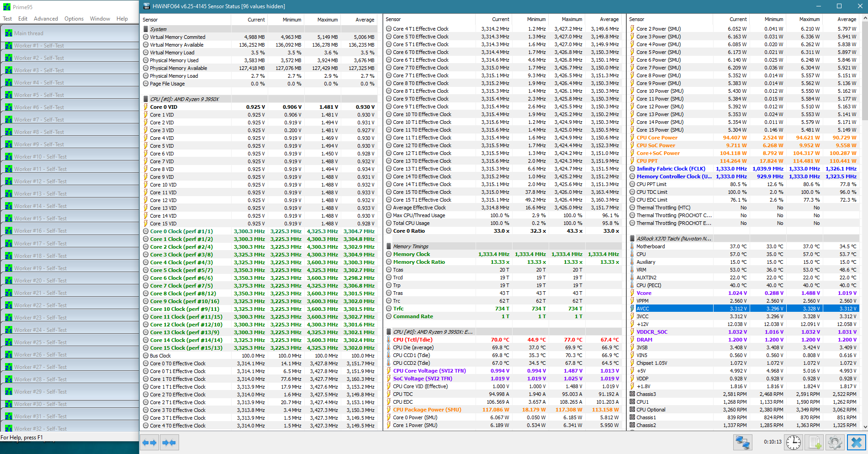Click the chip icon beside Memory Timings
This screenshot has width=868, height=454.
point(389,246)
